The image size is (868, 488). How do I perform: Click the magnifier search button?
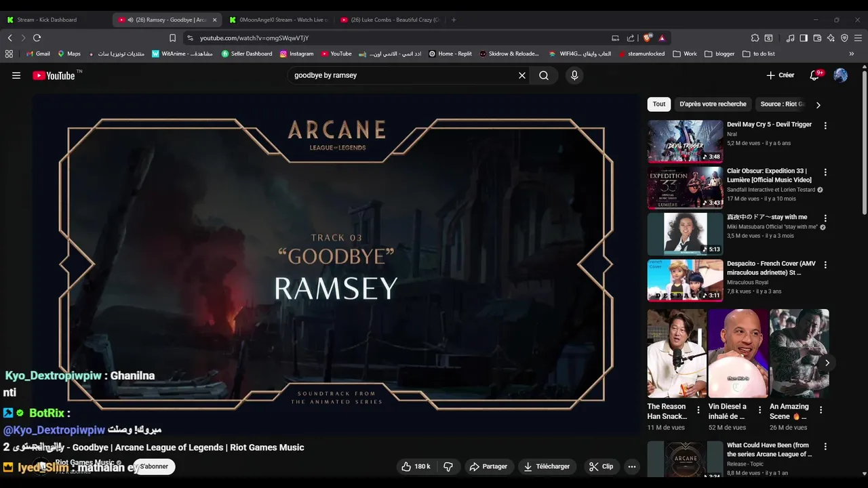click(x=544, y=75)
